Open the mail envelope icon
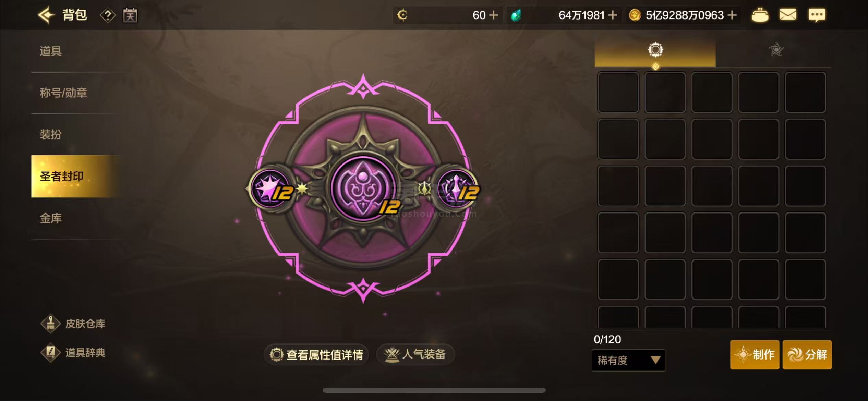This screenshot has width=868, height=401. tap(788, 15)
